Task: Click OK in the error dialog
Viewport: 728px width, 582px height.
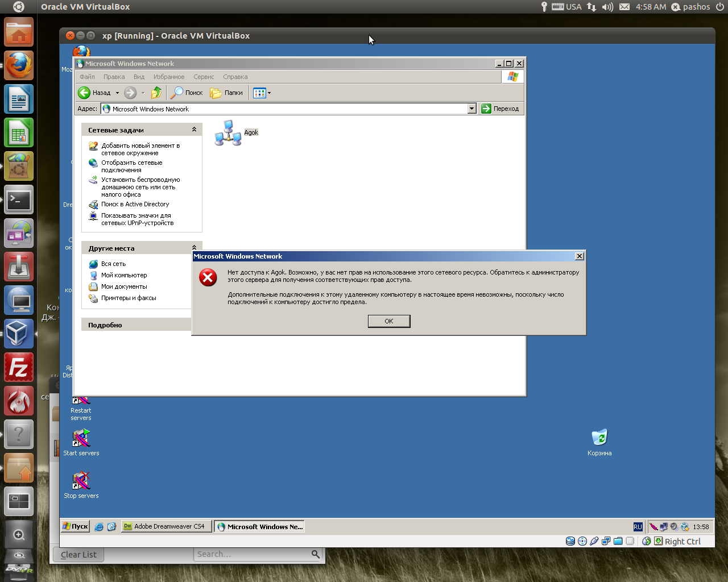Action: pyautogui.click(x=389, y=321)
